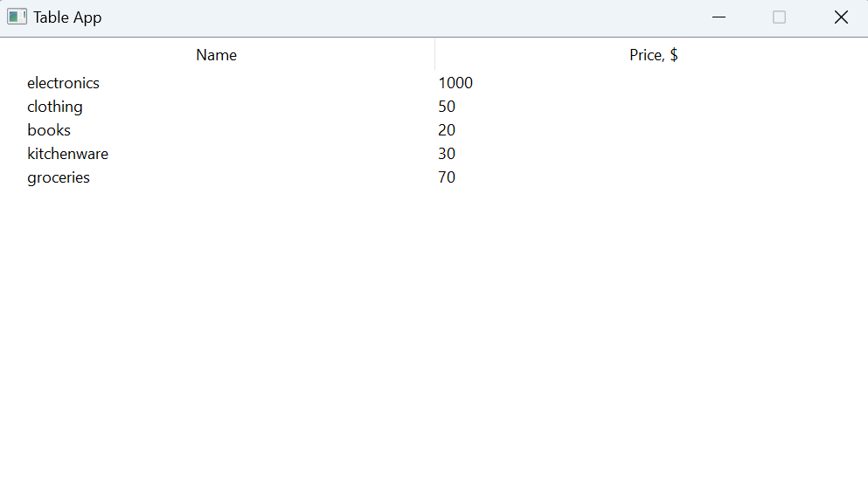
Task: Click the Price, $ column header
Action: pyautogui.click(x=653, y=55)
